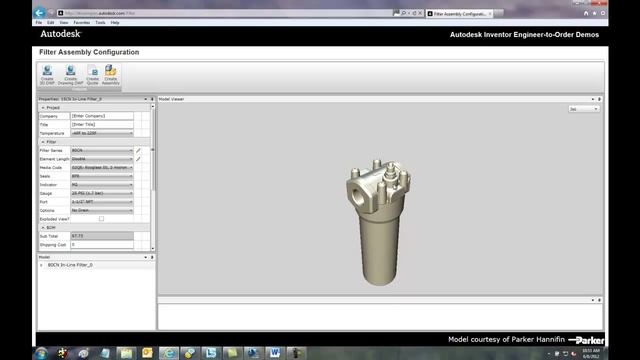This screenshot has width=640, height=360.
Task: Pin the bottom output panel with its pin icon
Action: [x=600, y=300]
